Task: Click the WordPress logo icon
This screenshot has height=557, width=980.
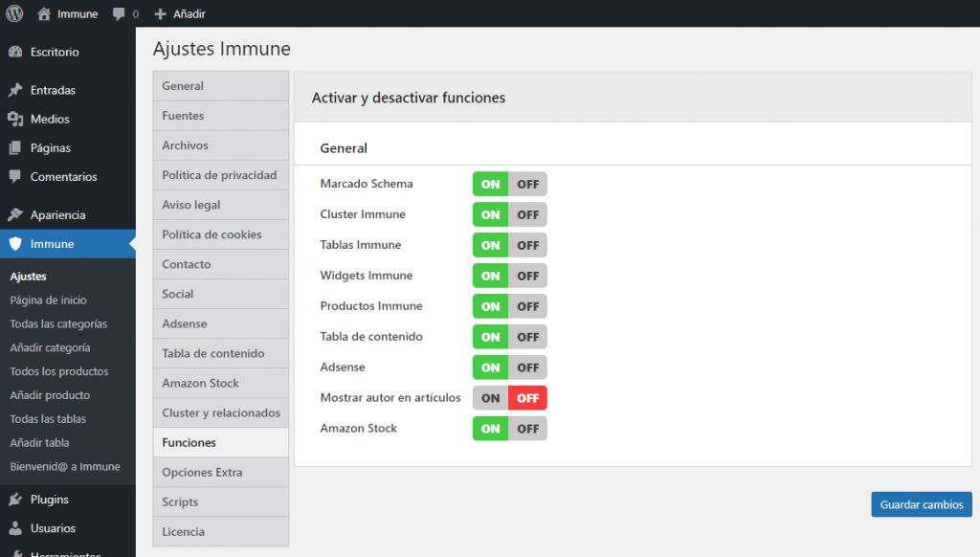Action: (14, 13)
